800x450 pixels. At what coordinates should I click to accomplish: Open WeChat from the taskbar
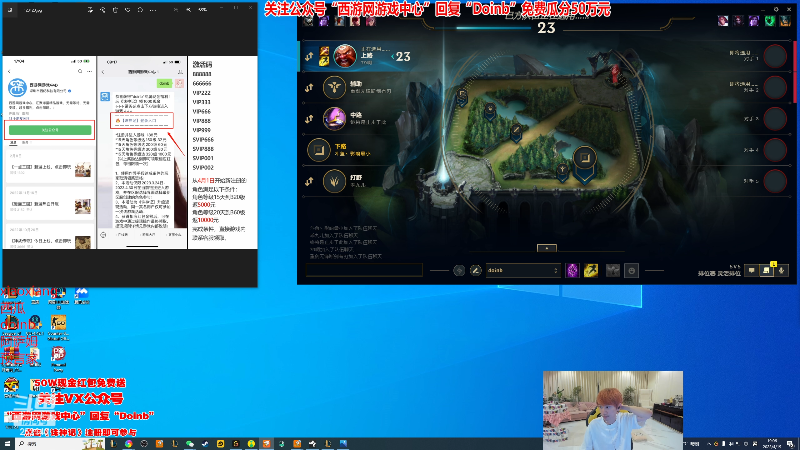[190, 444]
